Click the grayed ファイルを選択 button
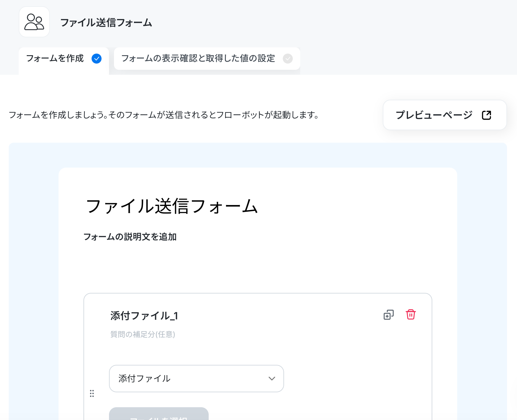Viewport: 517px width, 420px height. [x=159, y=414]
